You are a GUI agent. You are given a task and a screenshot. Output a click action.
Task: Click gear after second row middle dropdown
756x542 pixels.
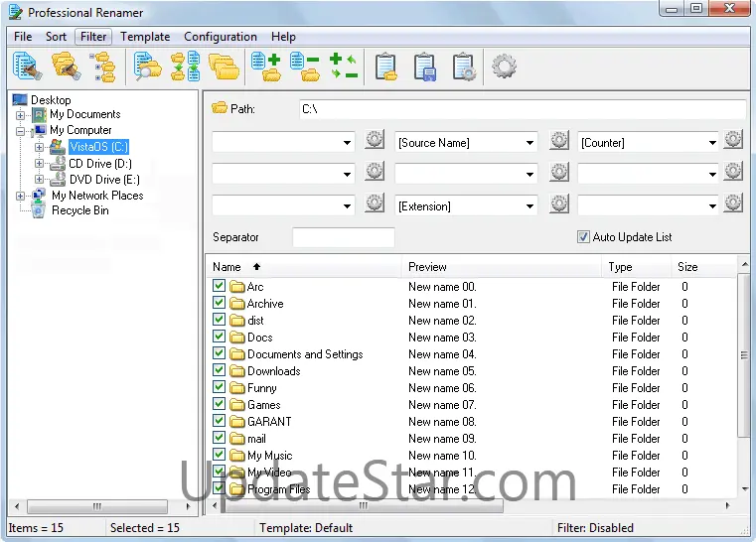tap(559, 172)
